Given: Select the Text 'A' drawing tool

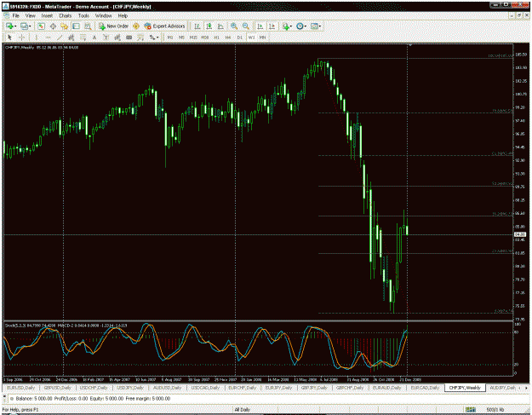Looking at the screenshot, I should (94, 37).
